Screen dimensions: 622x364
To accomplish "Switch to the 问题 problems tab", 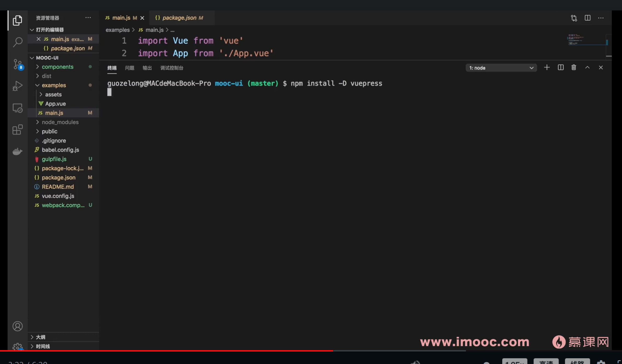I will 129,68.
